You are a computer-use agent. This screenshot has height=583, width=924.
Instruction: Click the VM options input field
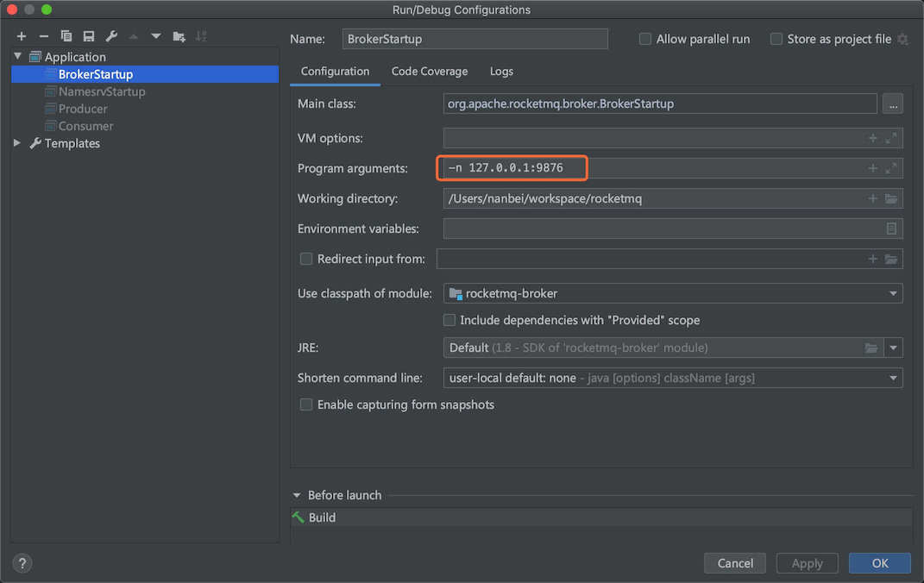point(672,138)
